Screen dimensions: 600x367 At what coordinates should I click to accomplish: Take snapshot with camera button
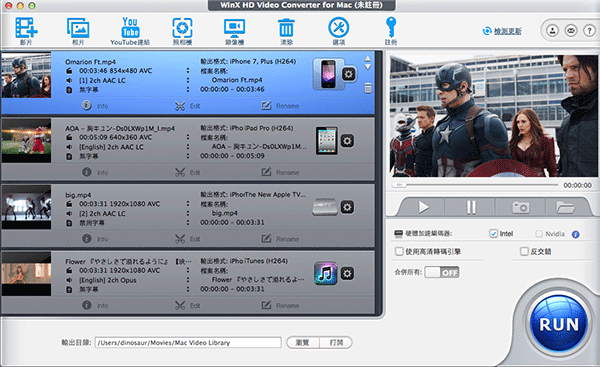point(521,207)
